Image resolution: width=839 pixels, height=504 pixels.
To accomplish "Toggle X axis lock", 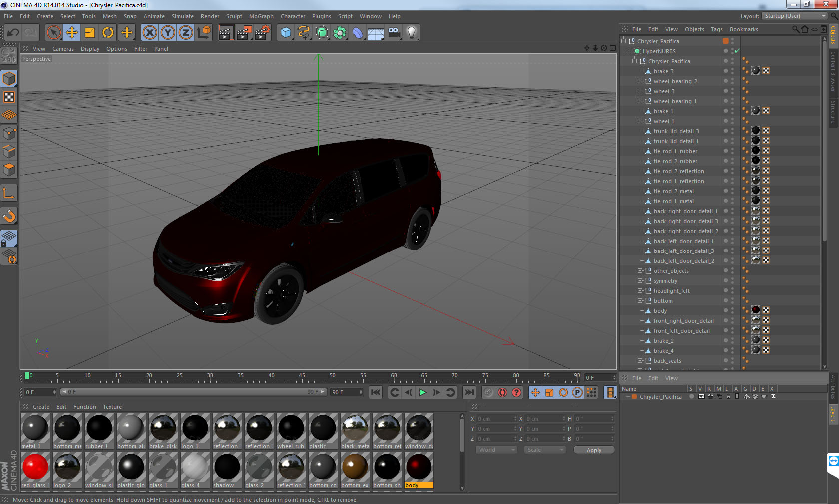I will point(149,33).
